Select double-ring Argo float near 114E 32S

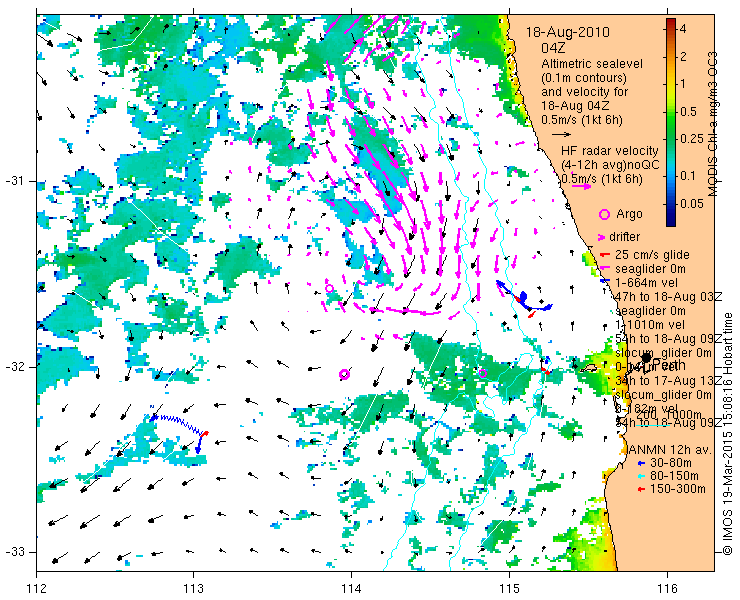(345, 374)
